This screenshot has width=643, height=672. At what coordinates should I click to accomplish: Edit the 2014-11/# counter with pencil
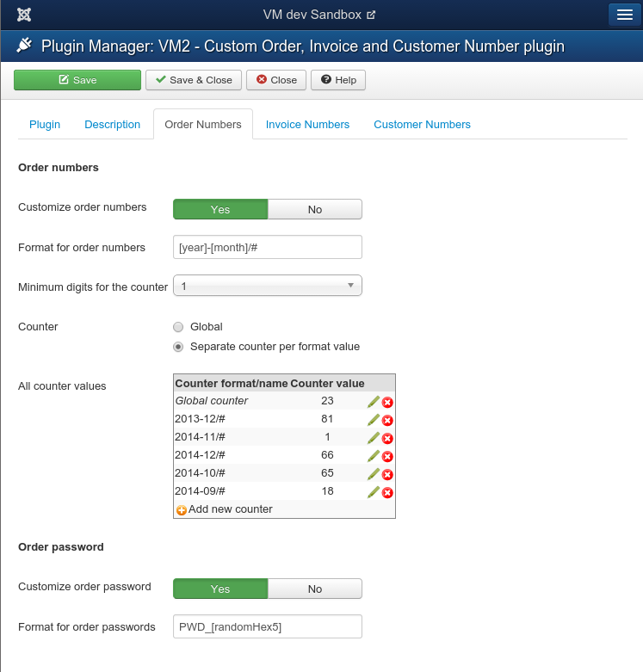373,438
